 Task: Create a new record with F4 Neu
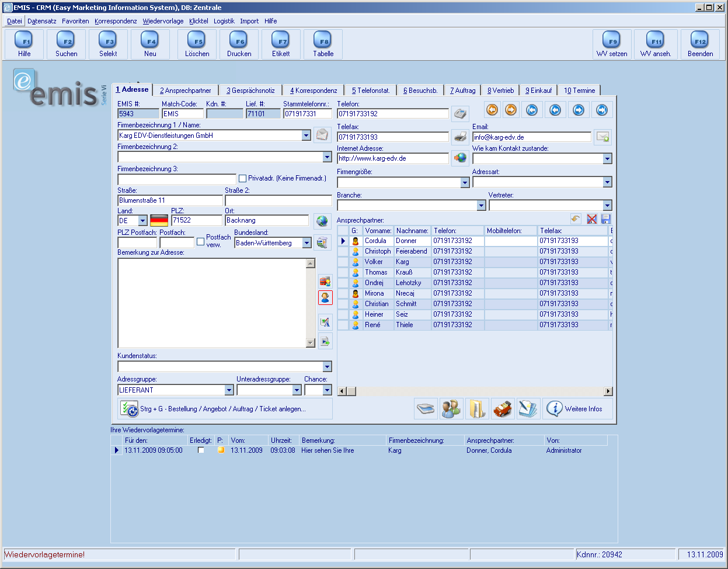click(150, 44)
